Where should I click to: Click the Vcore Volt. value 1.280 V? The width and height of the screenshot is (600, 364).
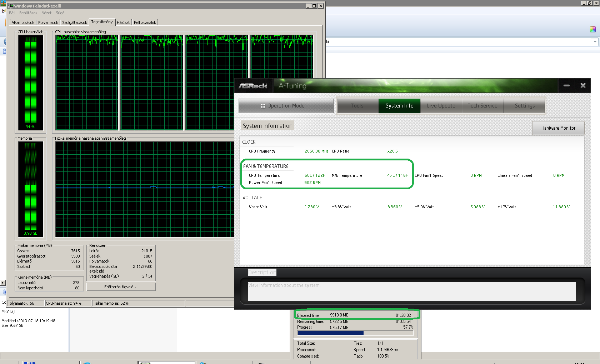pos(312,207)
